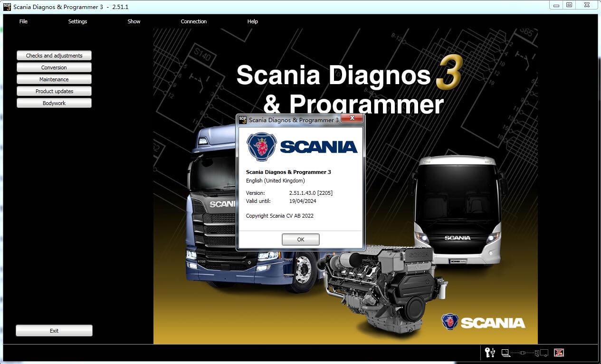Click the key icon in the status bar
This screenshot has height=364, width=601.
click(488, 352)
